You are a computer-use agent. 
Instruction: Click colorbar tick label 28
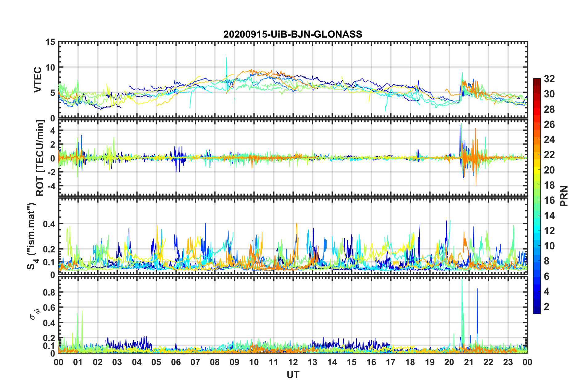click(x=549, y=109)
